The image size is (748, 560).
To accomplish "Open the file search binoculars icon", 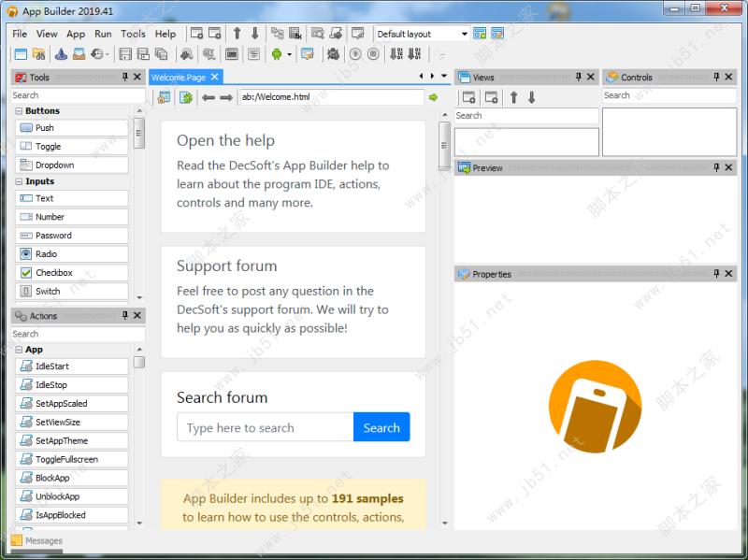I will (x=38, y=54).
